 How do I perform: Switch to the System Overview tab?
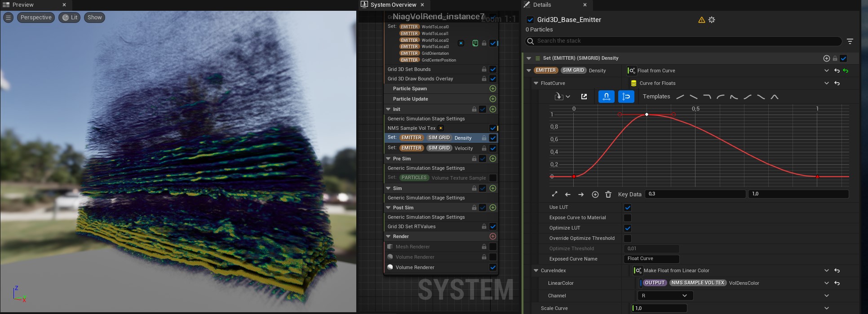point(393,4)
